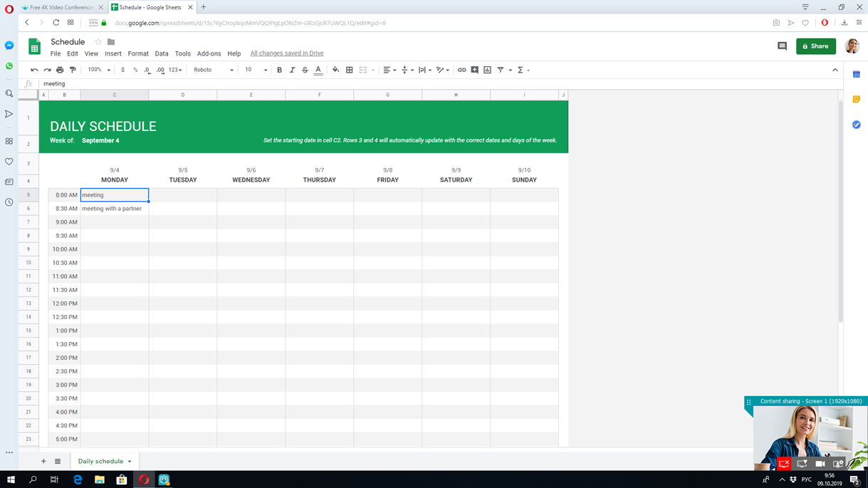Select the Paint format tool
Image resolution: width=868 pixels, height=488 pixels.
pyautogui.click(x=73, y=70)
